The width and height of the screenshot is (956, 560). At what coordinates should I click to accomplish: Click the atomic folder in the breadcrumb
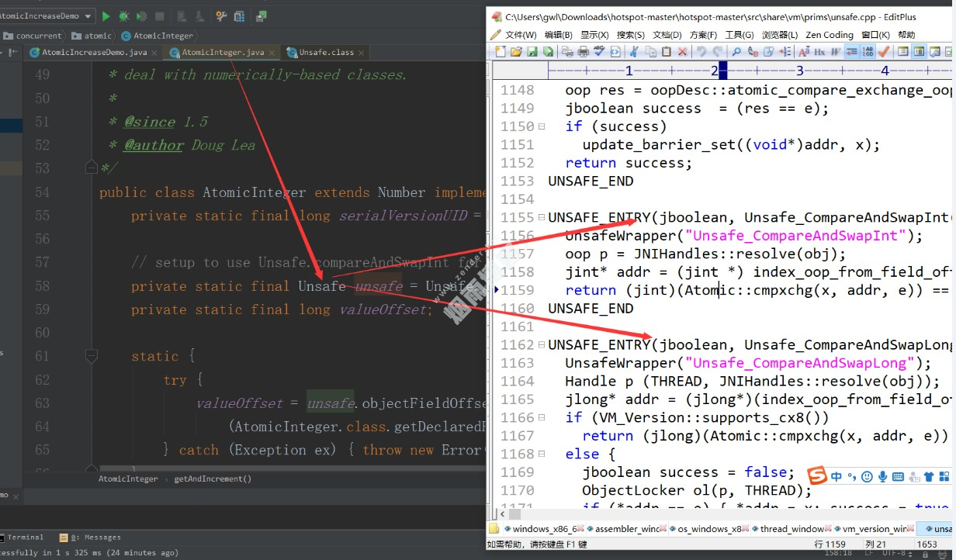tap(92, 36)
